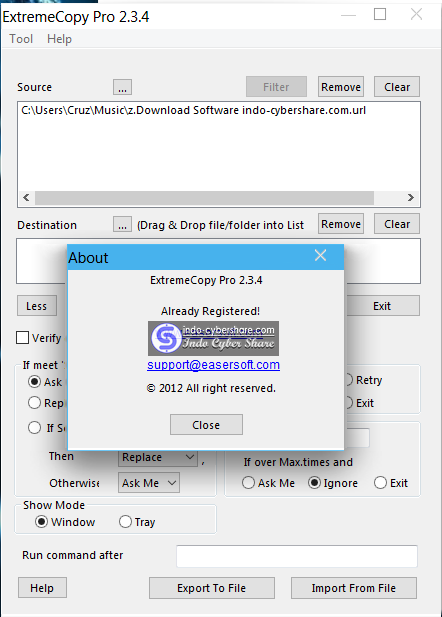Image resolution: width=442 pixels, height=617 pixels.
Task: Select the "If S..." radio button
Action: pyautogui.click(x=34, y=427)
